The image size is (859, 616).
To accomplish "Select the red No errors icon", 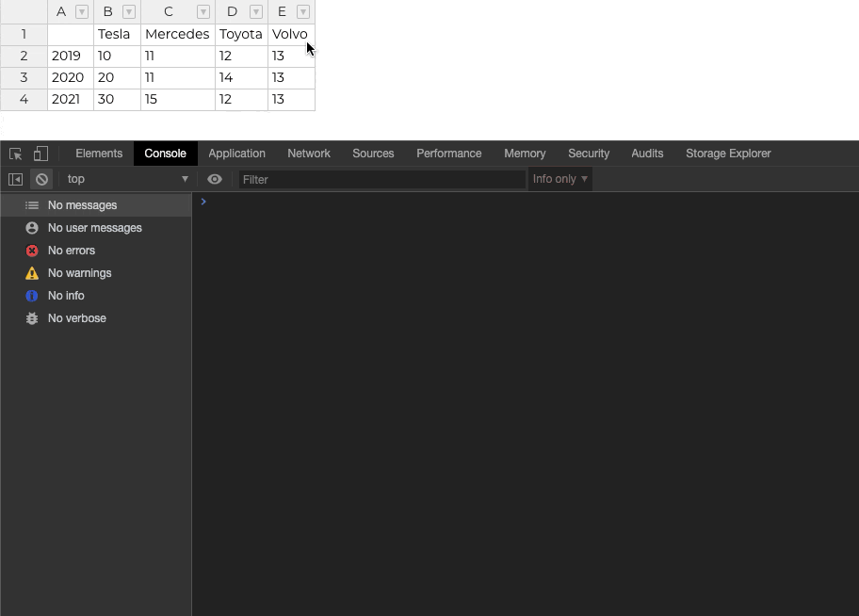I will point(32,251).
